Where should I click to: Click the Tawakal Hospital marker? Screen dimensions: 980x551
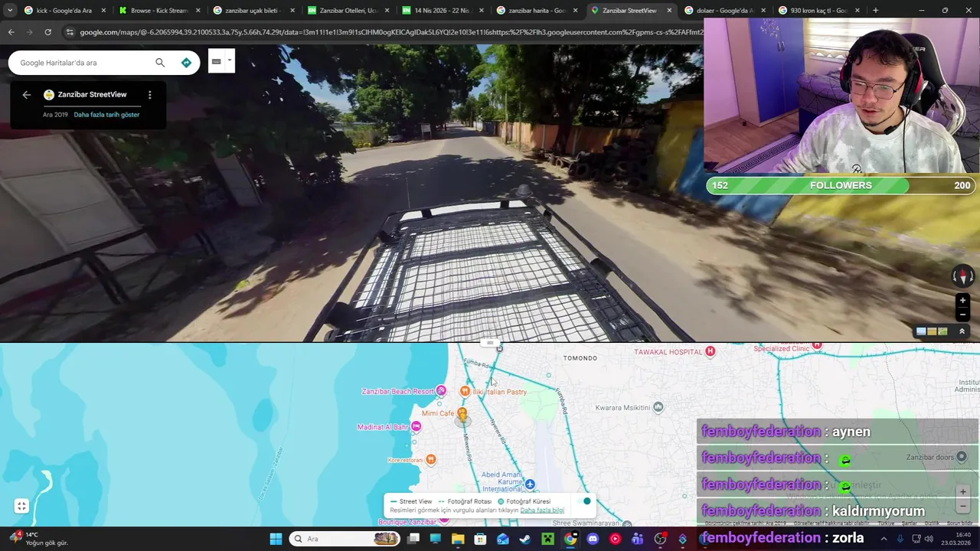[x=710, y=351]
